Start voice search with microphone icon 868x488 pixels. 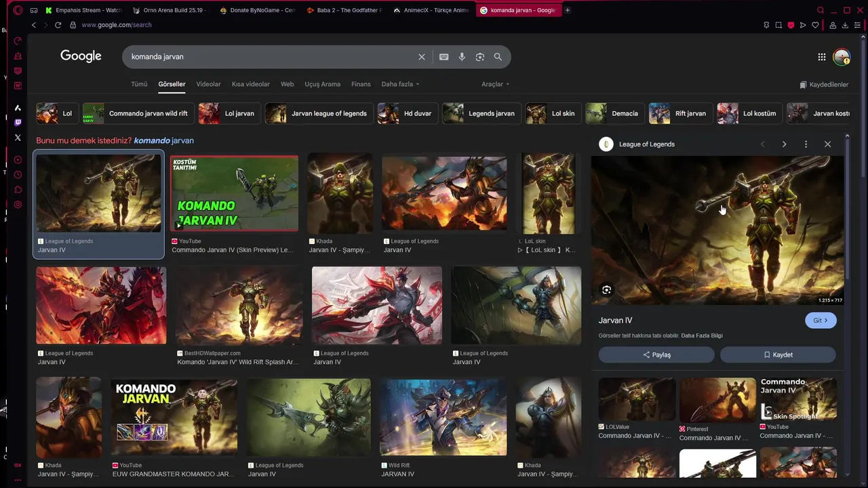point(462,57)
